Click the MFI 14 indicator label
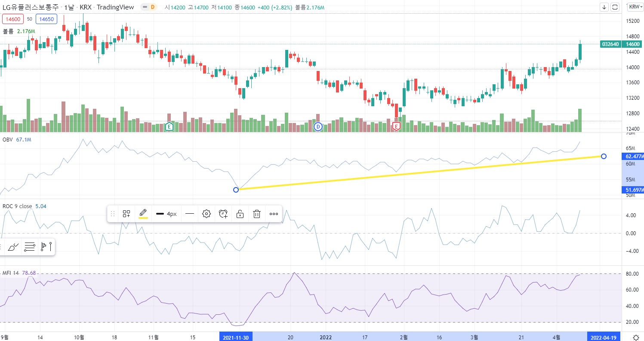 click(10, 273)
